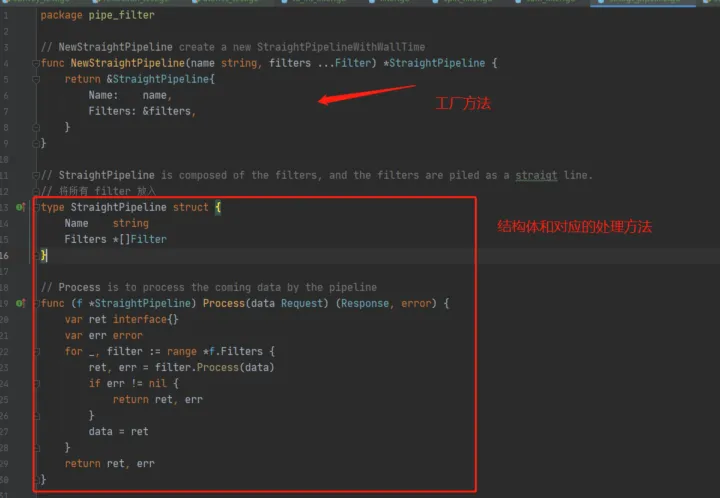Viewport: 720px width, 498px height.
Task: Click the Request parameter type
Action: 302,303
